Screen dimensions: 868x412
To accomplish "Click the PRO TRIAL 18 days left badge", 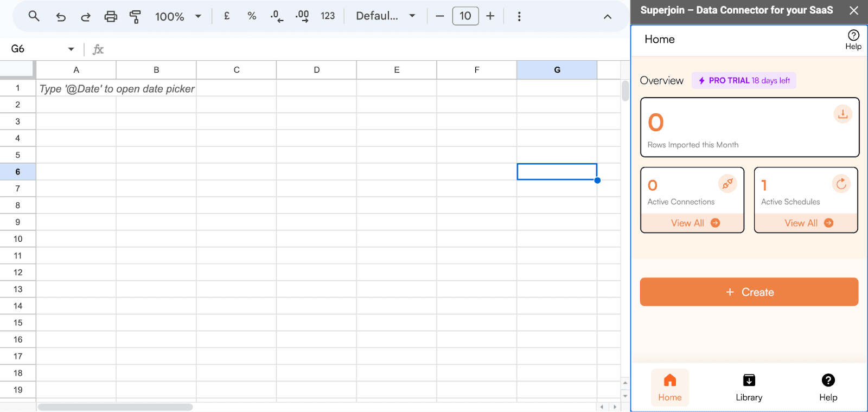I will click(x=744, y=80).
